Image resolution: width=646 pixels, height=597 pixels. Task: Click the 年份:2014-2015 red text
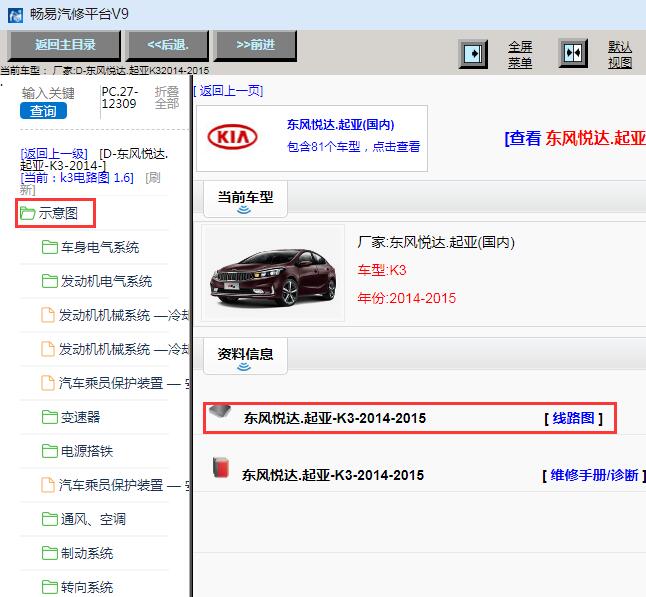pyautogui.click(x=407, y=298)
